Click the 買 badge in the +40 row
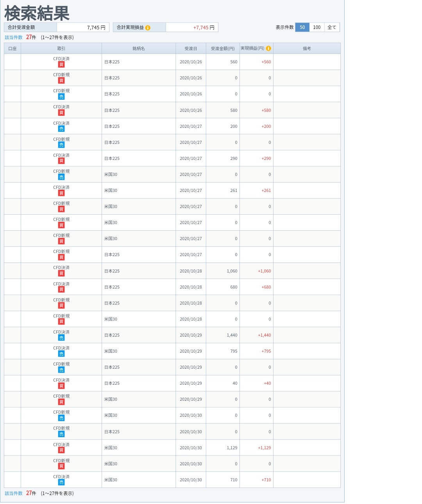The height and width of the screenshot is (504, 422). 61,386
